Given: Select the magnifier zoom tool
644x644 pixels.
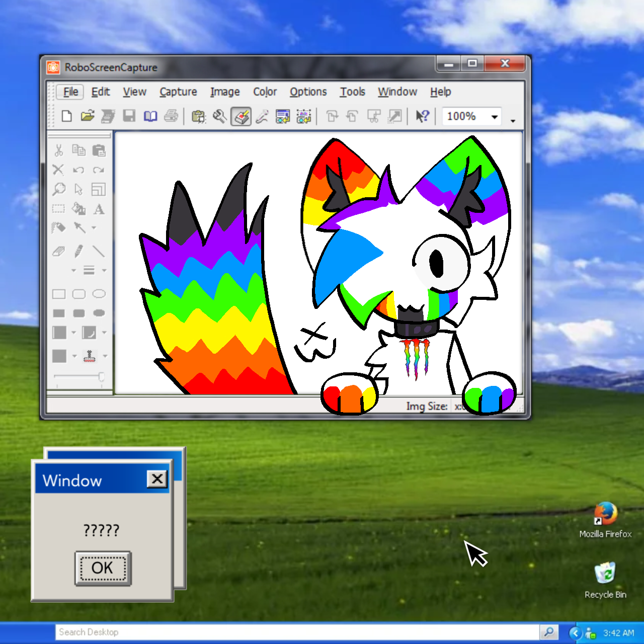Looking at the screenshot, I should coord(59,189).
